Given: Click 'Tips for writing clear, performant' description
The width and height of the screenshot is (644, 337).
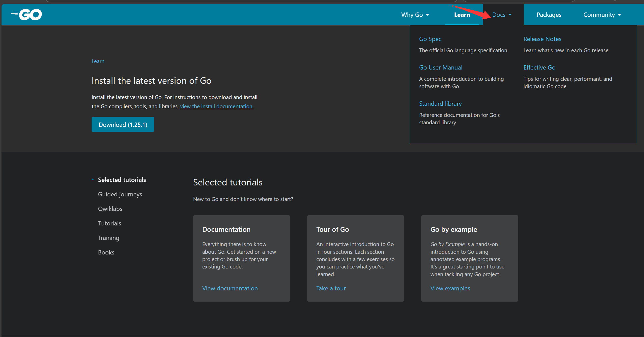Looking at the screenshot, I should point(567,83).
